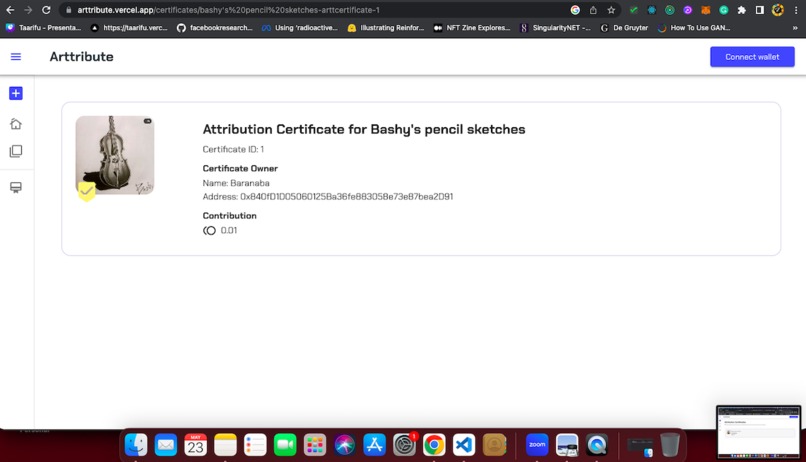
Task: Click the yellow verified shield badge
Action: (x=87, y=191)
